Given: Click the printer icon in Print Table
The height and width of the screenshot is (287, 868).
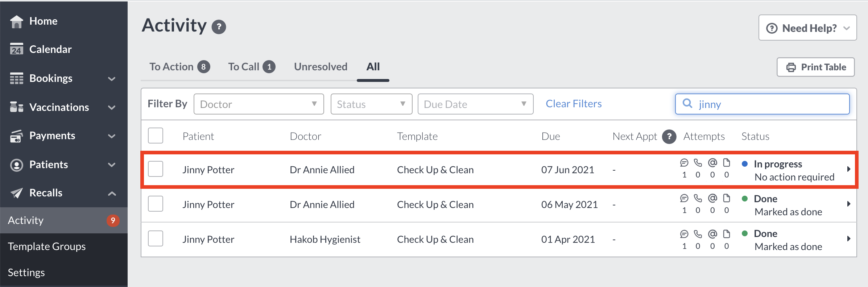Looking at the screenshot, I should click(791, 67).
